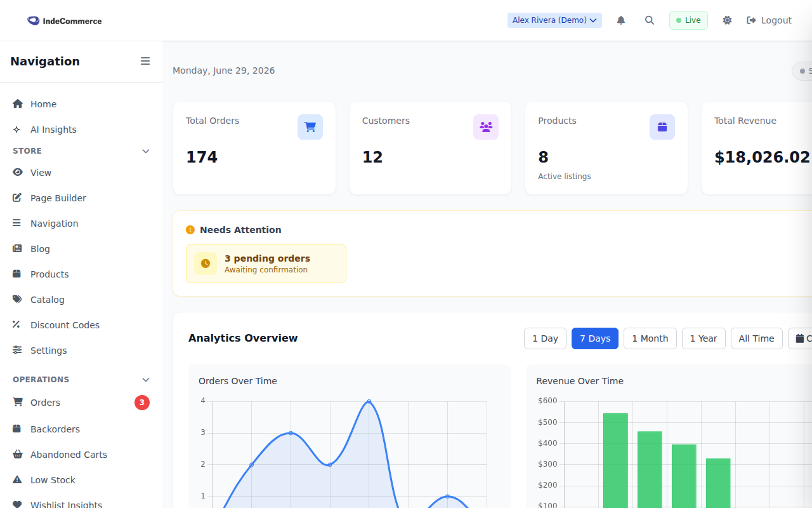This screenshot has width=812, height=508.
Task: Click the pending orders clock icon
Action: (x=206, y=264)
